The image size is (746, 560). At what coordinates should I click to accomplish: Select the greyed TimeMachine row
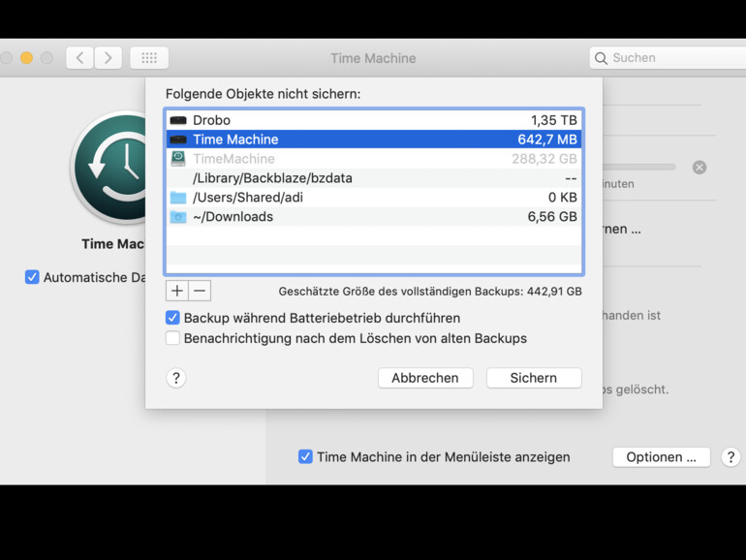click(374, 159)
